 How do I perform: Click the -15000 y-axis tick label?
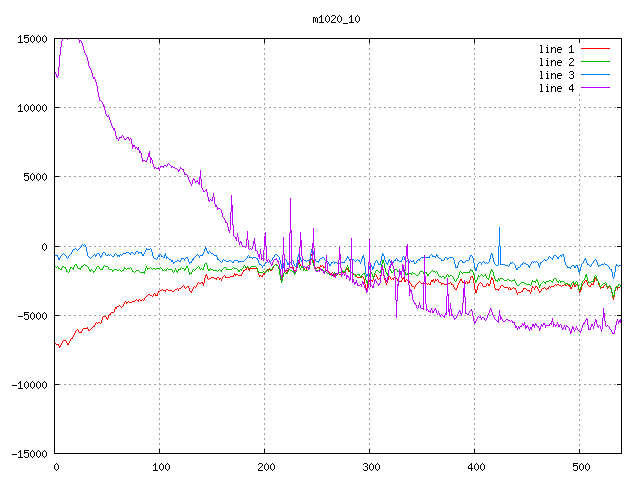tap(29, 453)
